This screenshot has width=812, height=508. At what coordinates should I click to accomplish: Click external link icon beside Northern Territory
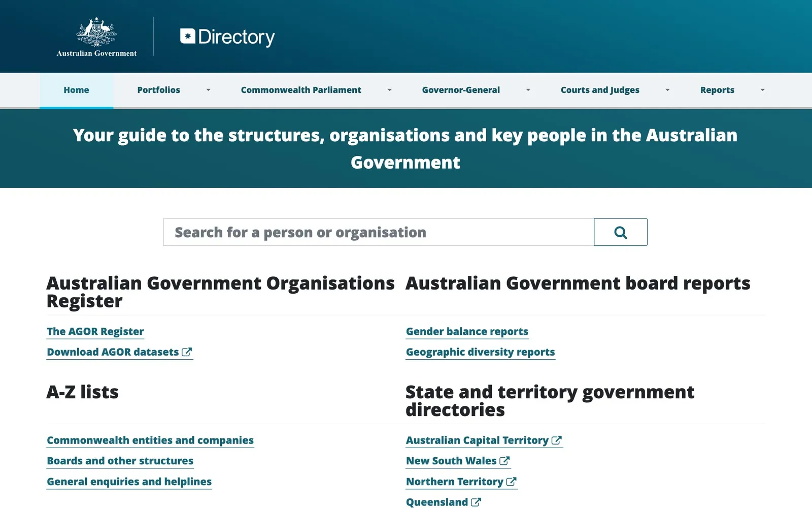point(511,482)
